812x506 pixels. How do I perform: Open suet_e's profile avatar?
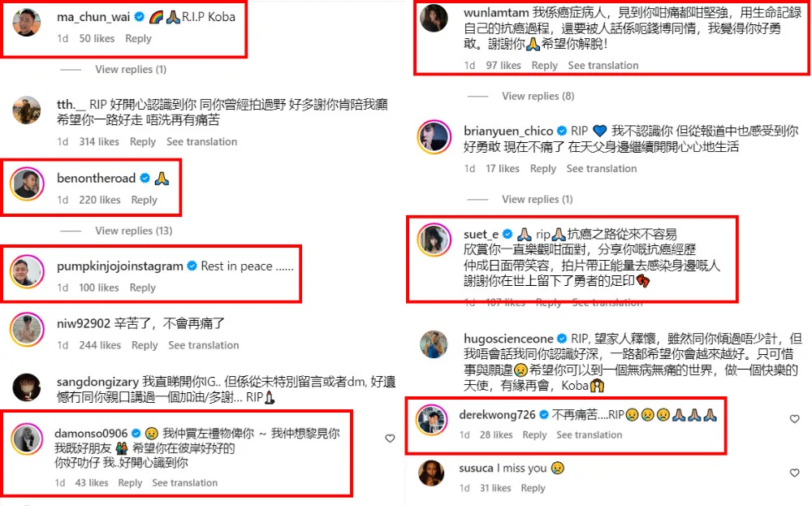pyautogui.click(x=434, y=240)
